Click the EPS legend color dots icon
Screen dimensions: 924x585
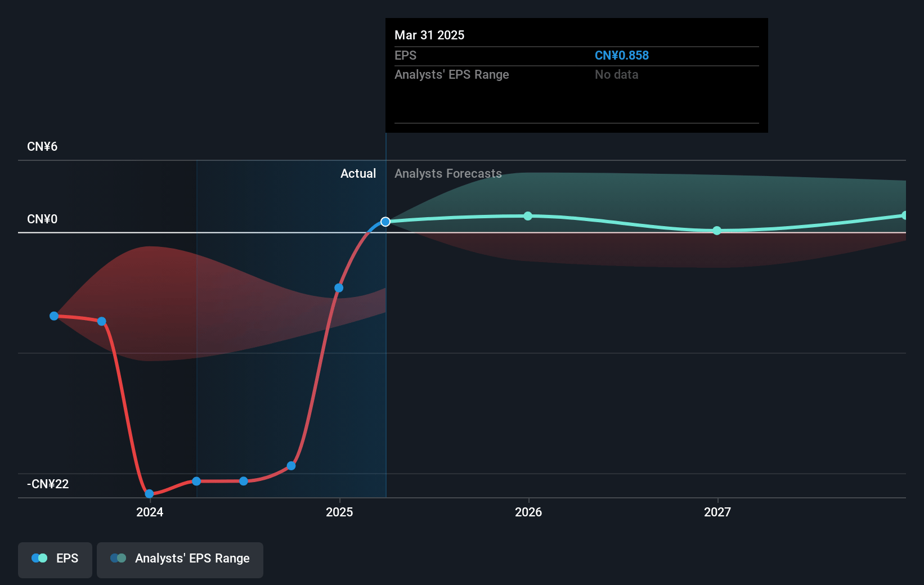[x=39, y=558]
